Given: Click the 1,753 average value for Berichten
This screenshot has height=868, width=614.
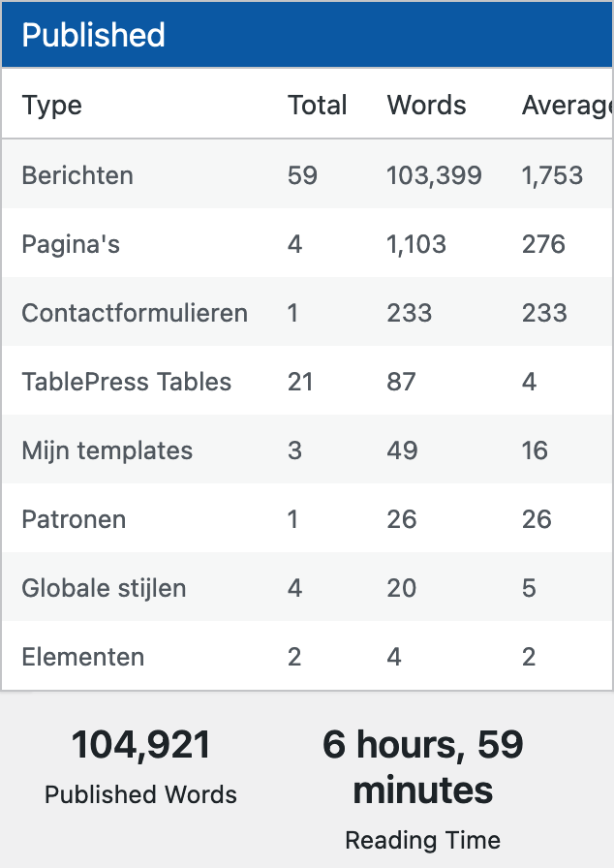Looking at the screenshot, I should [553, 175].
